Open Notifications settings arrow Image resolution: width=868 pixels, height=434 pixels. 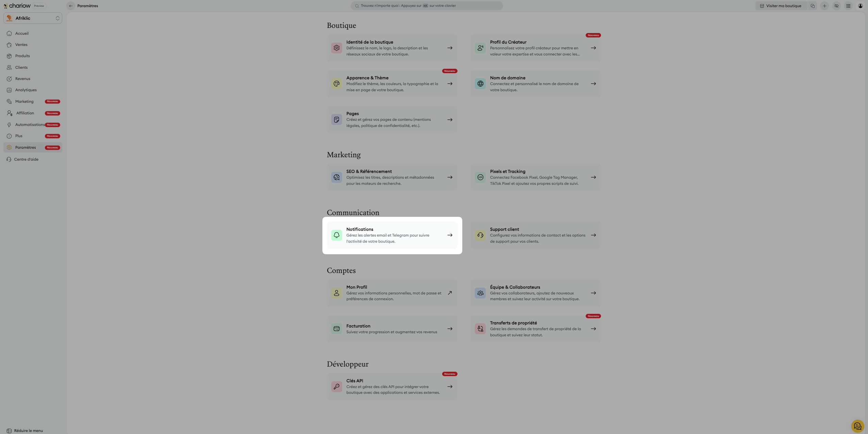click(x=450, y=235)
